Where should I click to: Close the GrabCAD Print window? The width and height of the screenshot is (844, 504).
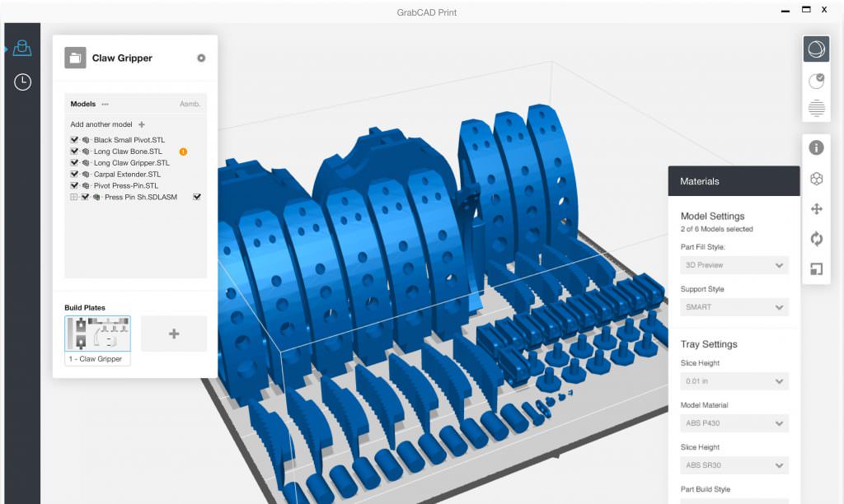tap(824, 10)
